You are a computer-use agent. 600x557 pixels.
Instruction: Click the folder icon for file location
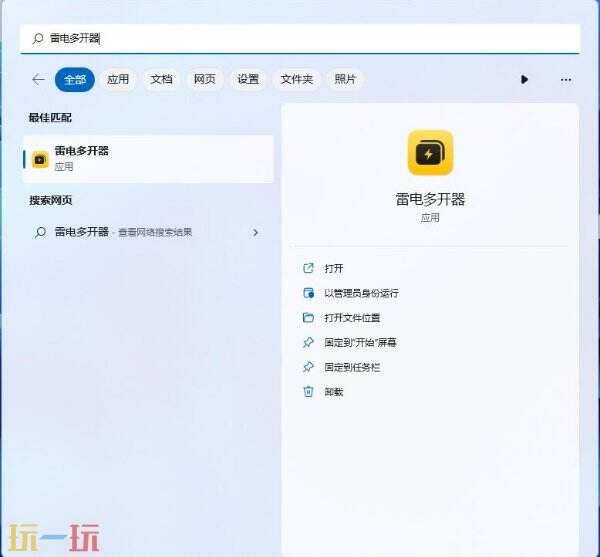tap(308, 318)
